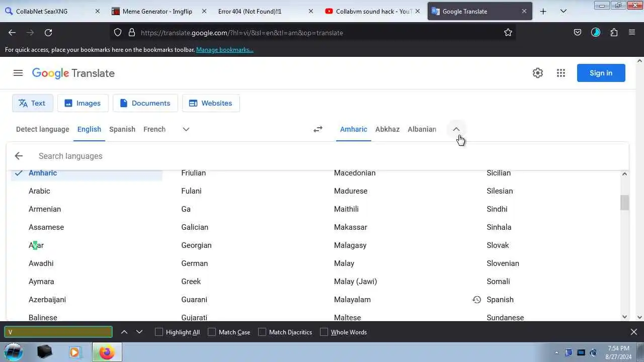Click the Save to Pocket icon
The height and width of the screenshot is (362, 644).
pos(578,32)
